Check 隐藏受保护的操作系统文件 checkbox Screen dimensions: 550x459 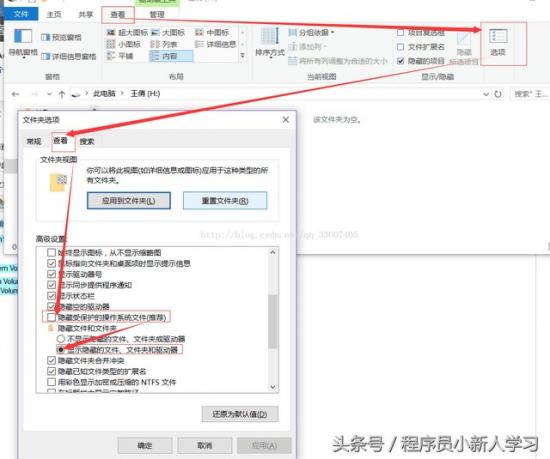click(x=52, y=317)
